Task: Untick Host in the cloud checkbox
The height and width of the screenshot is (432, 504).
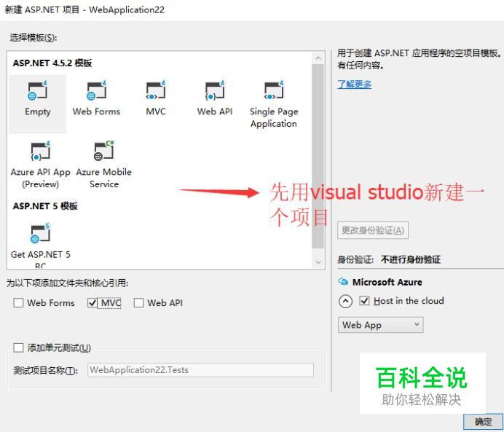Action: click(364, 301)
